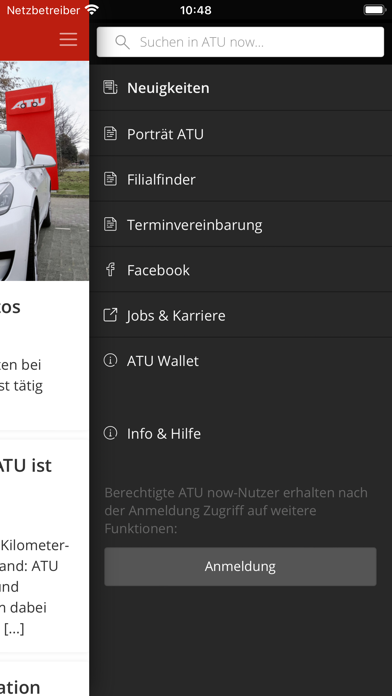Click the info icon beside ATU Wallet
Screen dimensions: 392x696
click(x=110, y=360)
